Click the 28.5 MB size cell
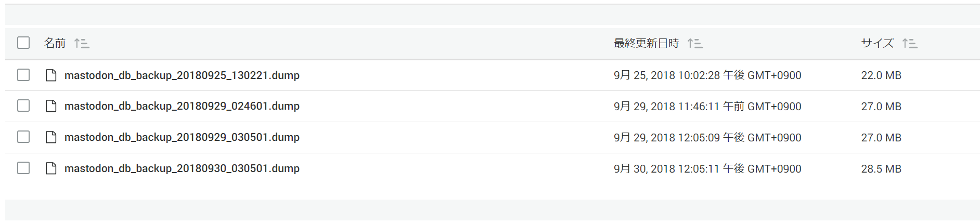This screenshot has width=980, height=223. [x=881, y=169]
